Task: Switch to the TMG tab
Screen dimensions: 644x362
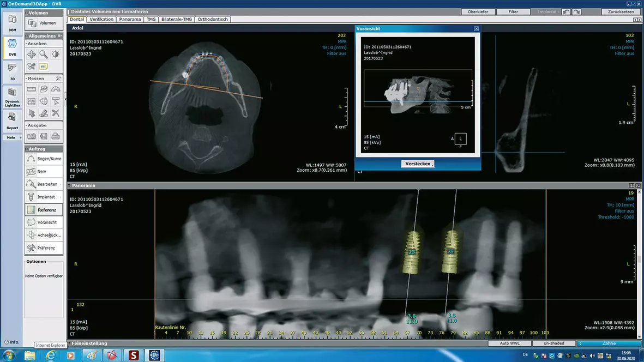Action: point(151,19)
